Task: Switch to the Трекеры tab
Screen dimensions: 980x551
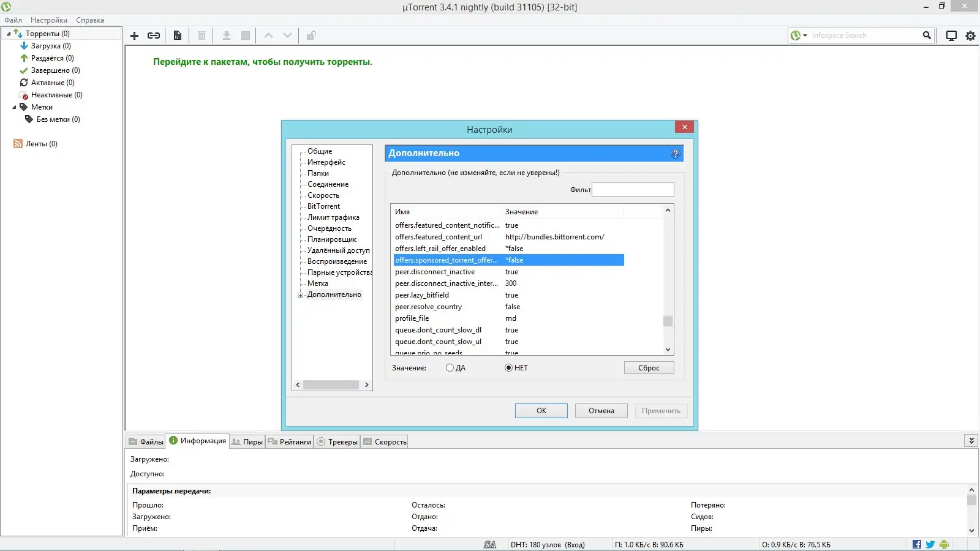Action: pyautogui.click(x=337, y=441)
